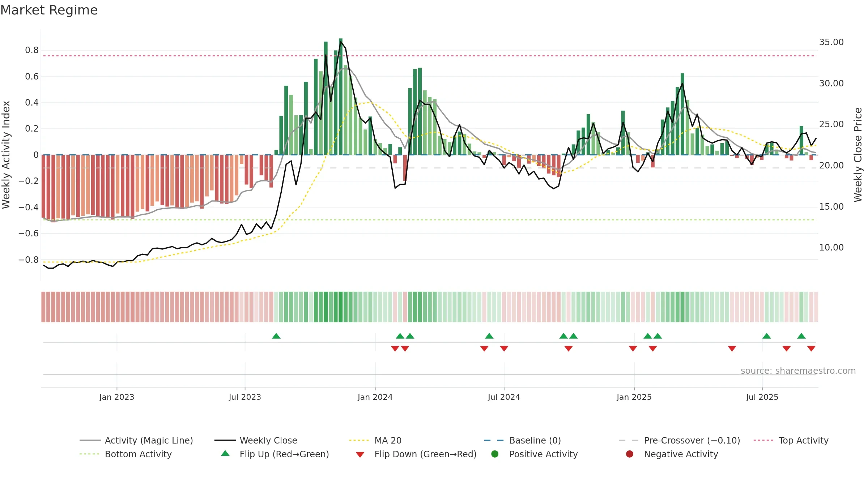Screen dimensions: 868x488
Task: Click the 35.00 price axis tick
Action: (x=831, y=42)
